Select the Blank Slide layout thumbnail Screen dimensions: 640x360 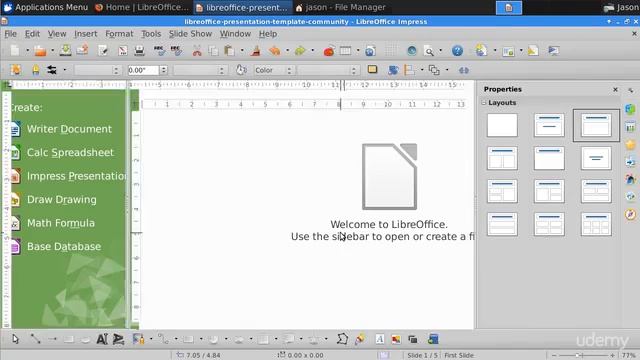tap(502, 125)
